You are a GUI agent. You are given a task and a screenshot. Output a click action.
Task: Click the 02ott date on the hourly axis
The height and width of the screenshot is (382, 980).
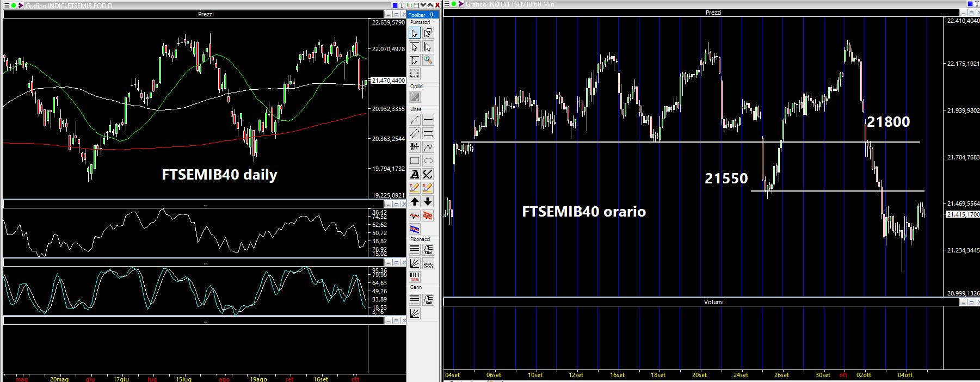click(x=864, y=375)
